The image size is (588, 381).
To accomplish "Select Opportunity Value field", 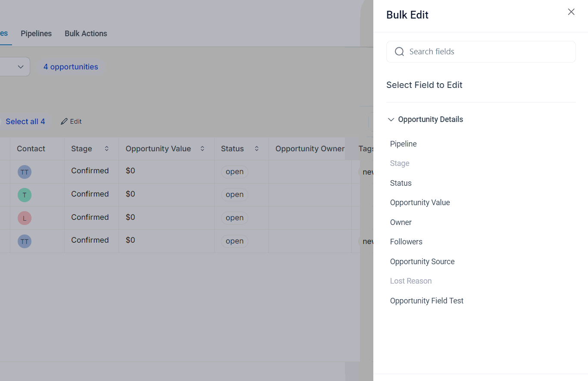I will click(x=420, y=203).
